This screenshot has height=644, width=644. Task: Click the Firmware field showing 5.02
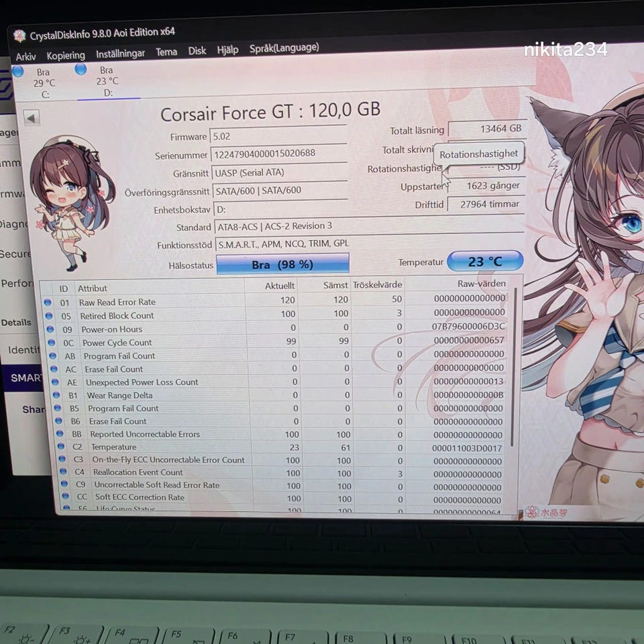[x=278, y=136]
